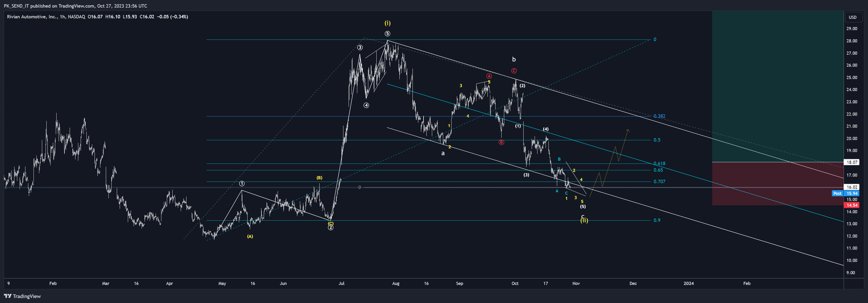Viewport: 868px width, 303px height.
Task: Click the circled 1 wave label
Action: (242, 183)
